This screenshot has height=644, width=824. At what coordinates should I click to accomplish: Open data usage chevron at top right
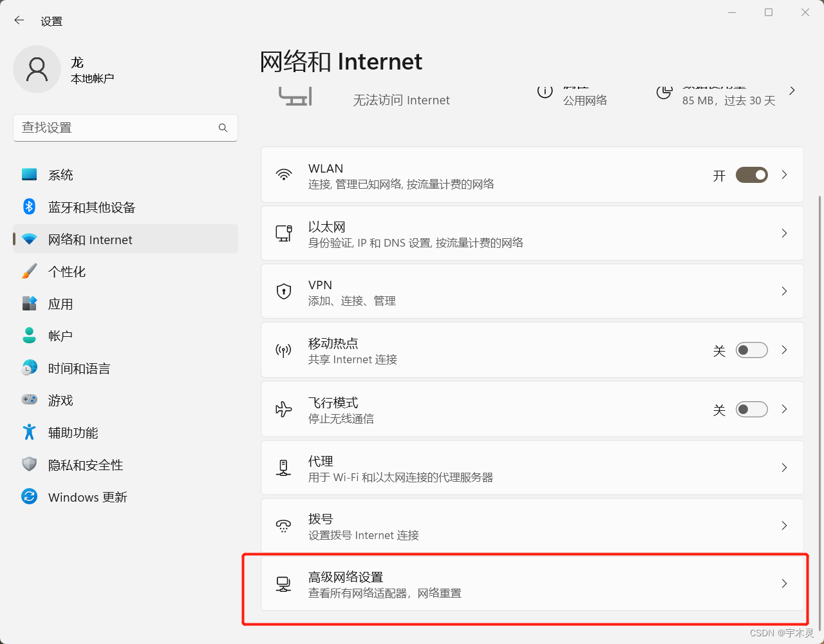(792, 91)
